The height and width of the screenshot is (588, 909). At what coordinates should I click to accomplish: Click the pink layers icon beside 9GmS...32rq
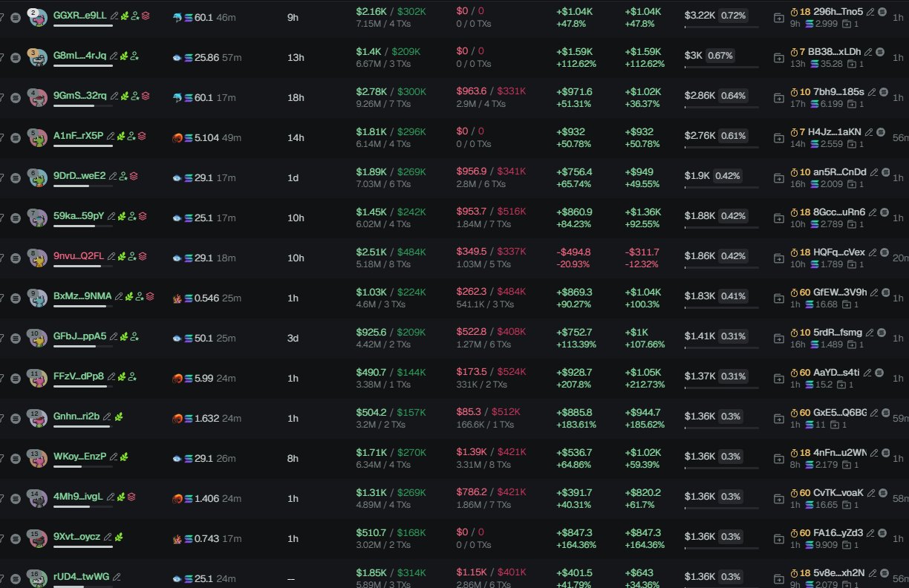point(146,96)
